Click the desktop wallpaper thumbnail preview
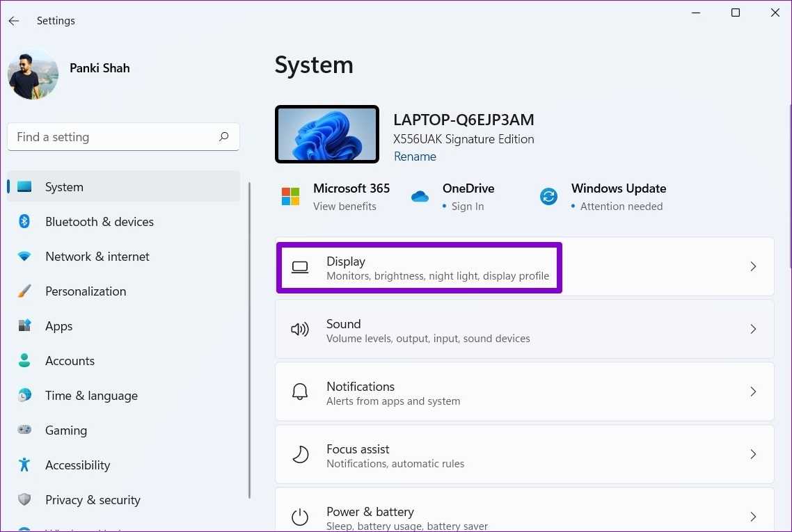The height and width of the screenshot is (532, 792). (327, 134)
